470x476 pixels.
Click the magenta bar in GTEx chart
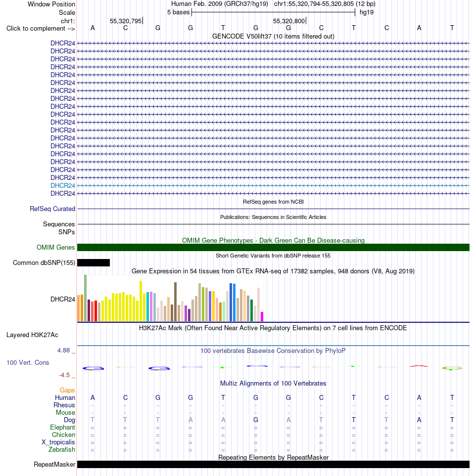[262, 317]
